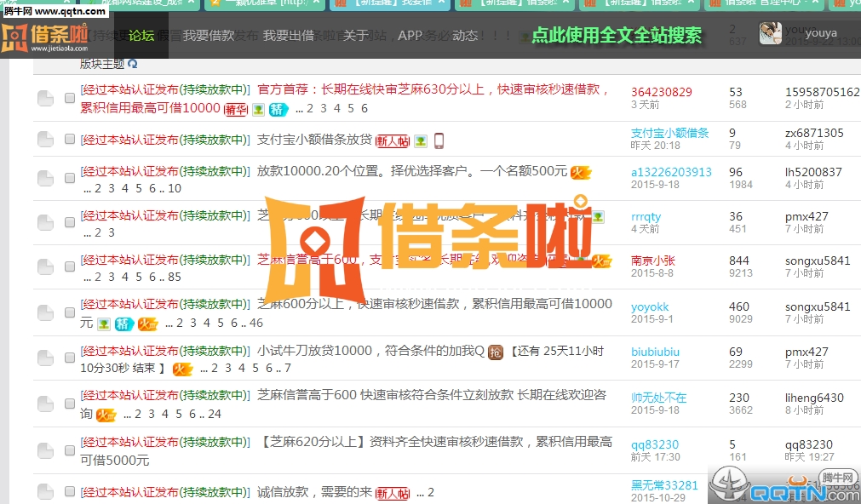This screenshot has width=861, height=504.
Task: Open thread 诚信放款，需要的来
Action: pyautogui.click(x=314, y=492)
